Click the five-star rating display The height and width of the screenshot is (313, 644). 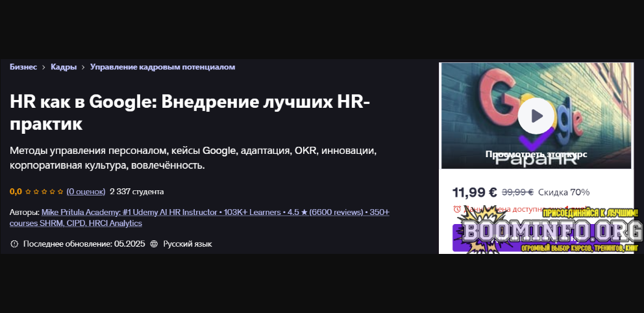pos(44,192)
